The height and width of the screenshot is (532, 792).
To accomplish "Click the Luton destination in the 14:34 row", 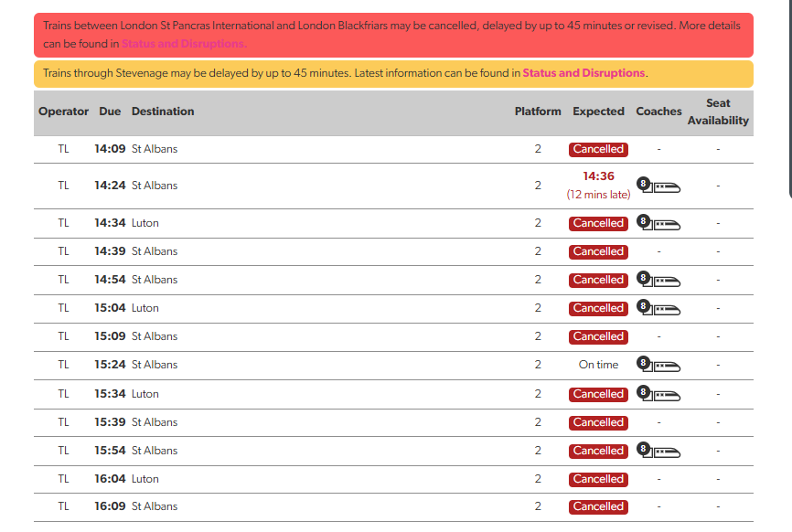I will coord(145,223).
